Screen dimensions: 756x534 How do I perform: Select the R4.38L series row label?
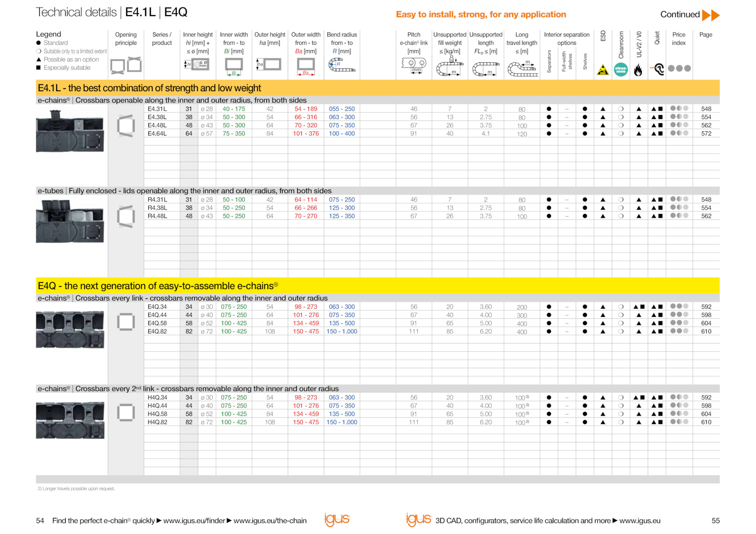point(157,208)
